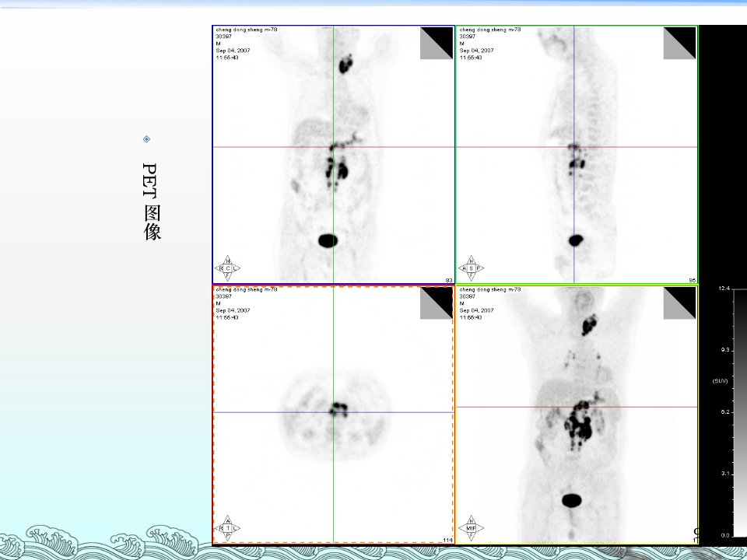Screen dimensions: 747x560
Task: Select the sagittal PET image panel
Action: tap(577, 155)
